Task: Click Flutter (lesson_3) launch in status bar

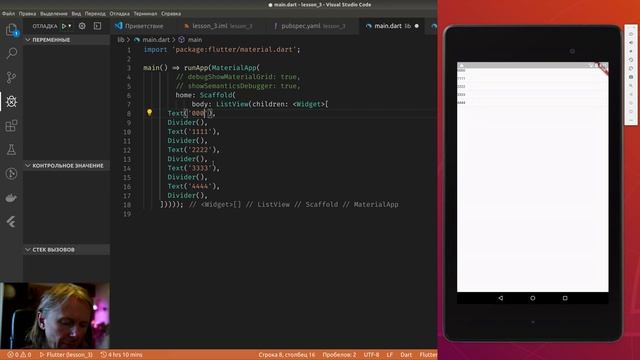Action: pyautogui.click(x=66, y=355)
